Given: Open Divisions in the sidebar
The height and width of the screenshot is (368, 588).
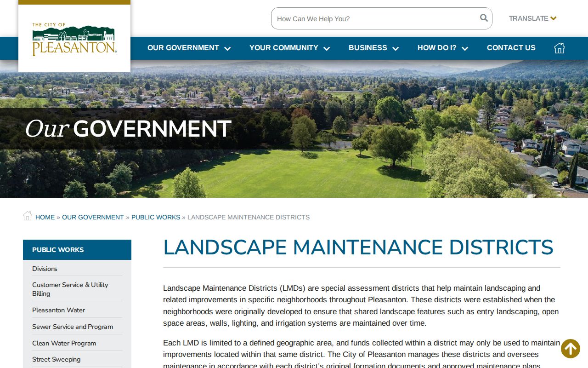Looking at the screenshot, I should pos(45,269).
